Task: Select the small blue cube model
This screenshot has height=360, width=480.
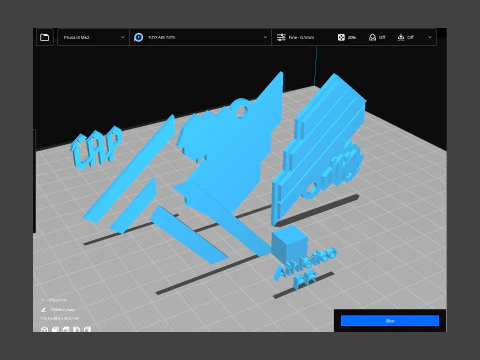Action: pyautogui.click(x=288, y=243)
